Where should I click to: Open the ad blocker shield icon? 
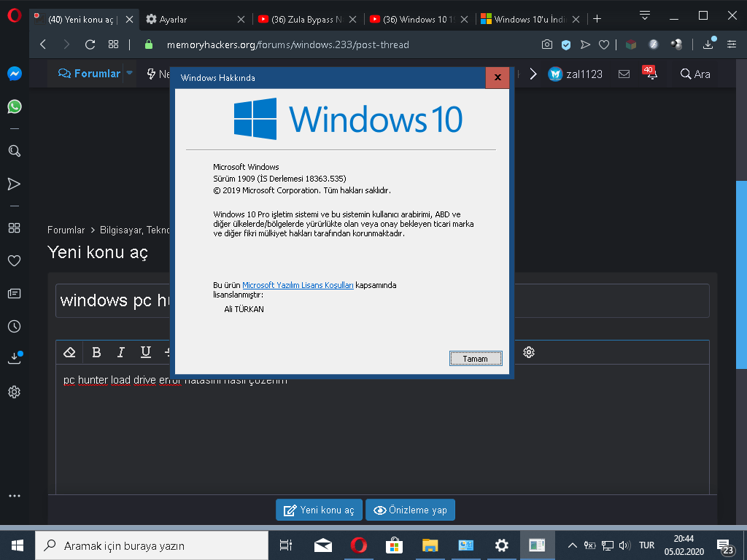click(x=566, y=44)
